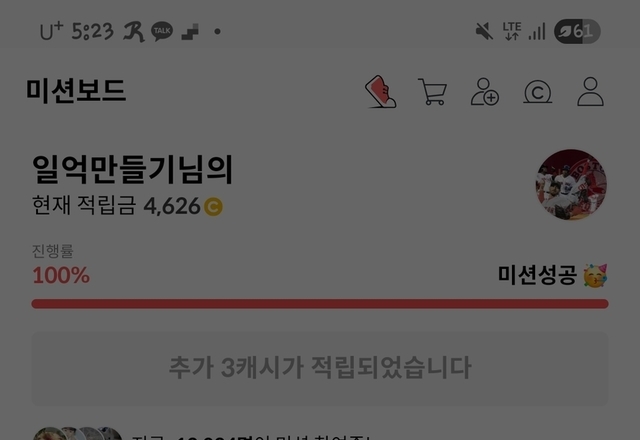This screenshot has width=640, height=440.
Task: Tap the battery 61 indicator
Action: coord(577,31)
